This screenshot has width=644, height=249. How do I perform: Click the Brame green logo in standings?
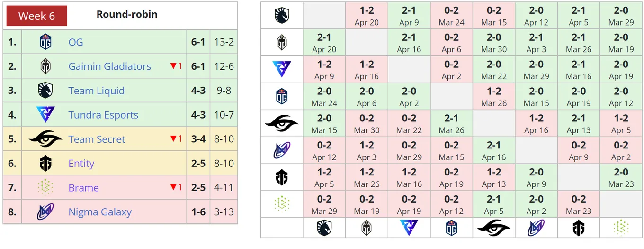pyautogui.click(x=45, y=187)
